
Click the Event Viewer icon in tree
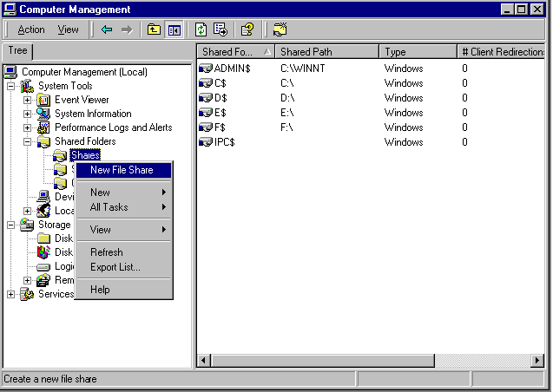pos(43,100)
